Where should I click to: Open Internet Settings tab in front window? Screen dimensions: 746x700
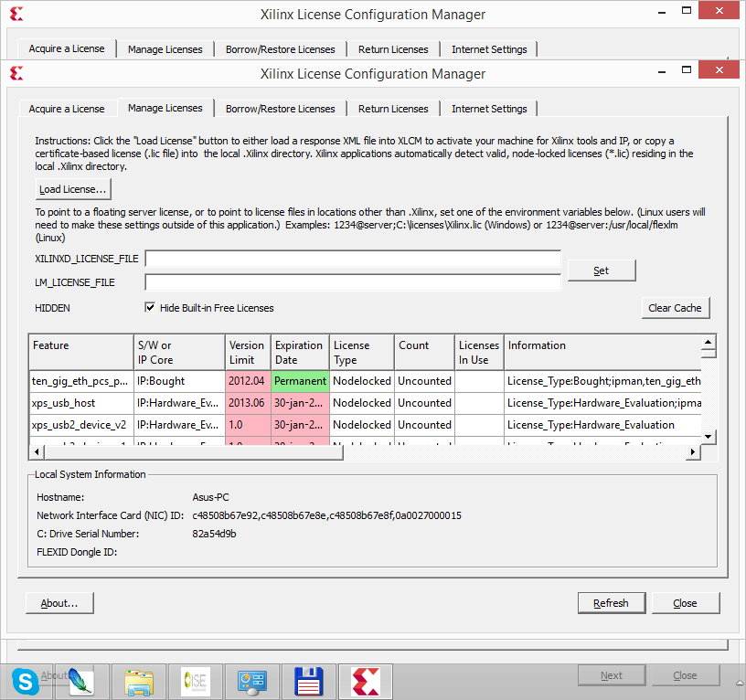[x=489, y=109]
